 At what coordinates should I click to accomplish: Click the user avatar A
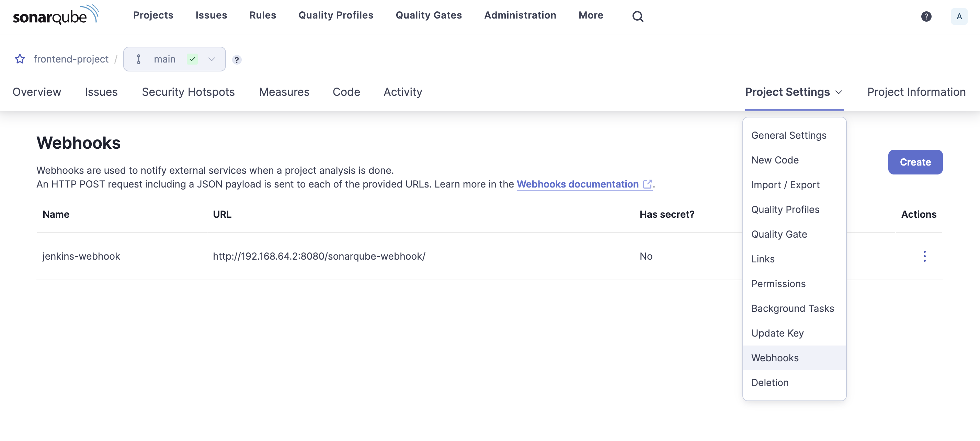coord(959,16)
